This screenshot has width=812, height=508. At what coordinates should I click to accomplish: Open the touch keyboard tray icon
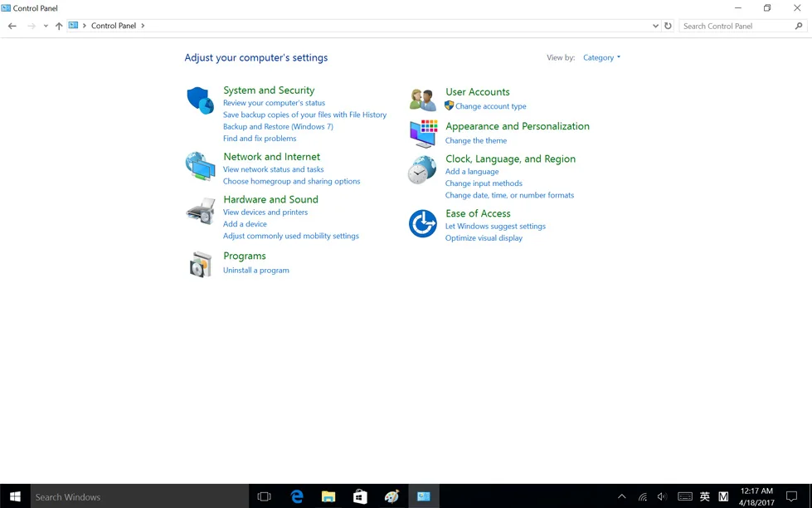[684, 496]
